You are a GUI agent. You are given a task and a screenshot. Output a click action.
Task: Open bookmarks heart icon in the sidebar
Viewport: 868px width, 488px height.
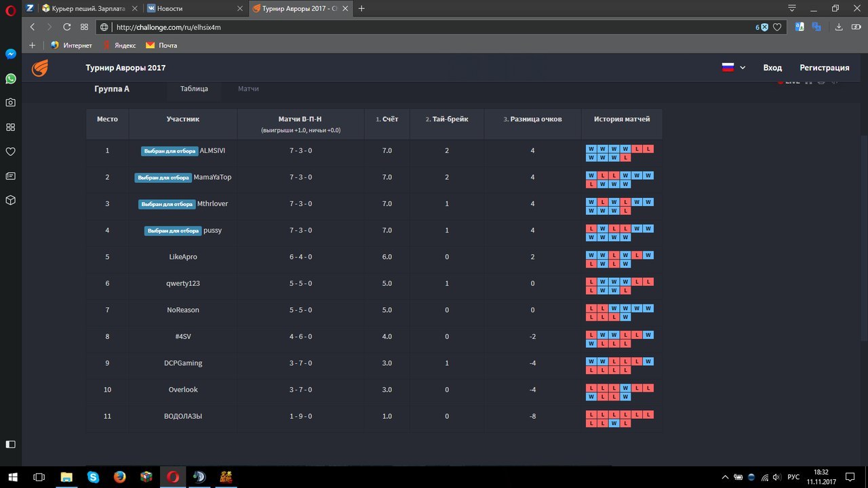click(x=10, y=152)
